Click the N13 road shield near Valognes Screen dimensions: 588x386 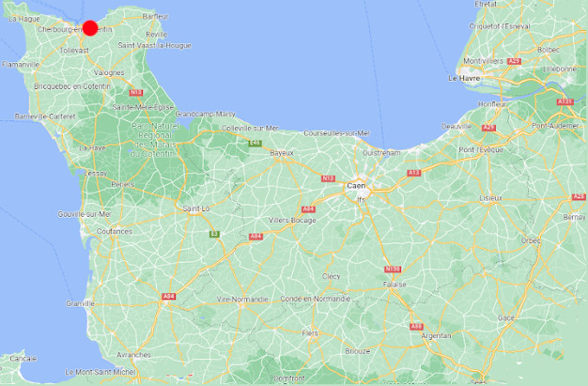coord(136,93)
